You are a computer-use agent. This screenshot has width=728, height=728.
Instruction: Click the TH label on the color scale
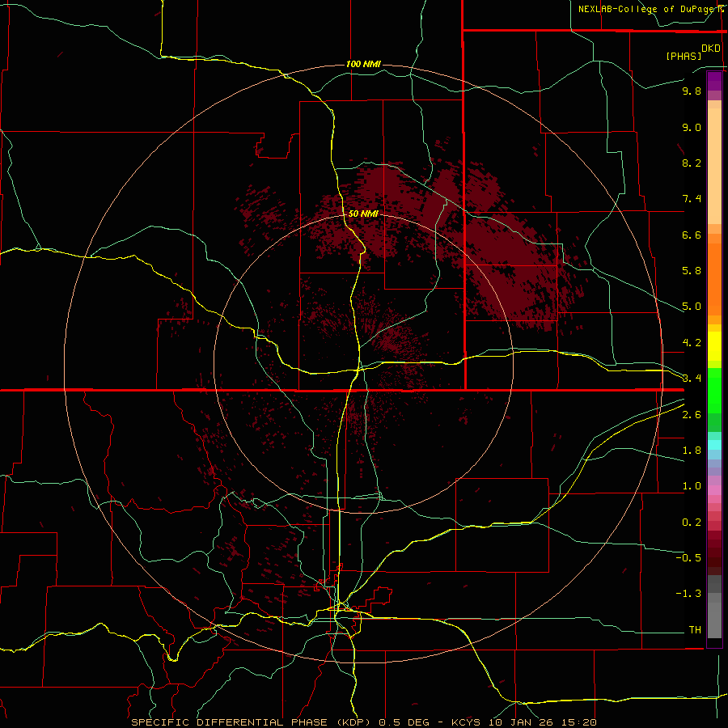click(x=695, y=630)
